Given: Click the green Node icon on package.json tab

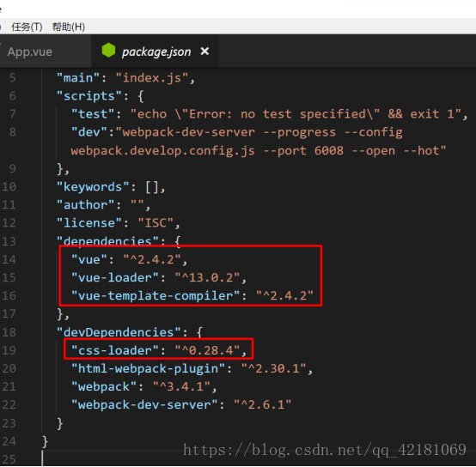Looking at the screenshot, I should click(108, 50).
